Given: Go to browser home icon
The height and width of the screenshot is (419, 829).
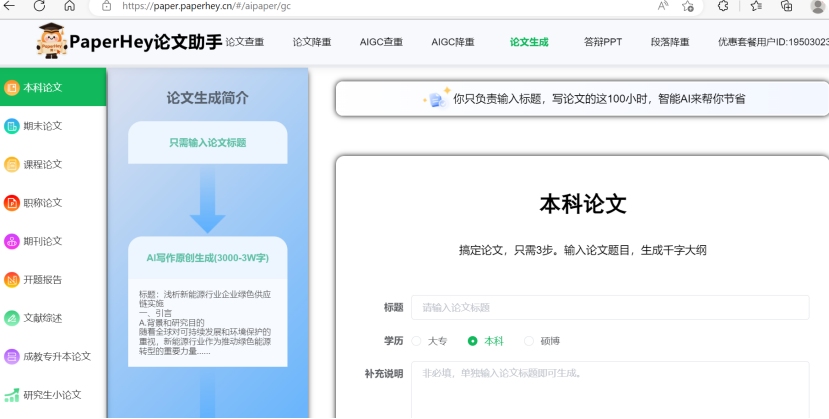Looking at the screenshot, I should pyautogui.click(x=69, y=6).
